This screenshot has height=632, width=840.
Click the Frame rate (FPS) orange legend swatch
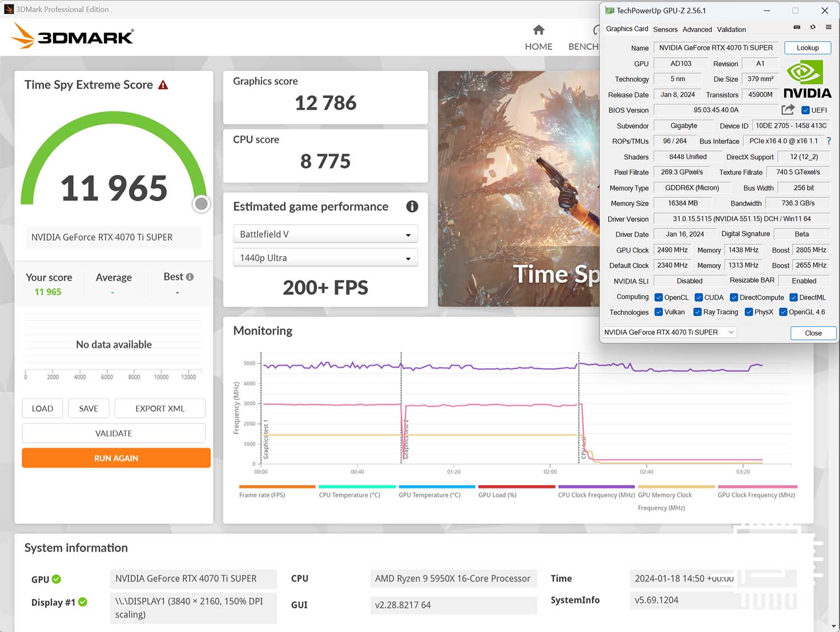pos(277,486)
